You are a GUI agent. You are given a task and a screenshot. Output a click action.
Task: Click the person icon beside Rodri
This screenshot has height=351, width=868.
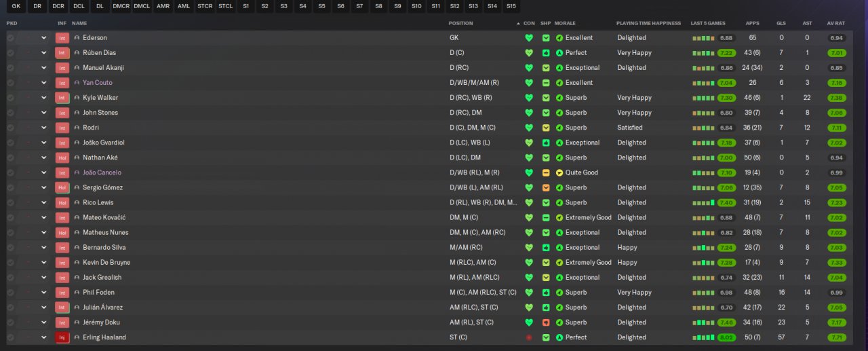coord(77,128)
